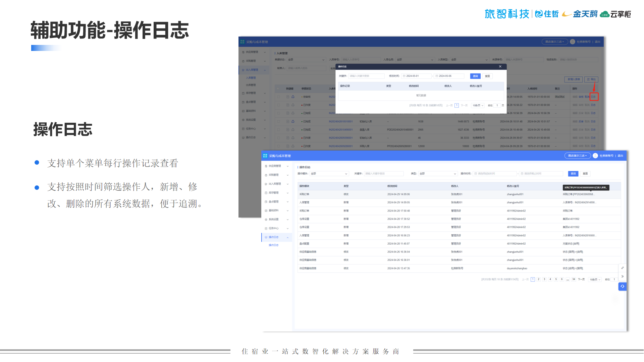Open the 操作模块 dropdown in operation log
The height and width of the screenshot is (362, 644).
(329, 174)
